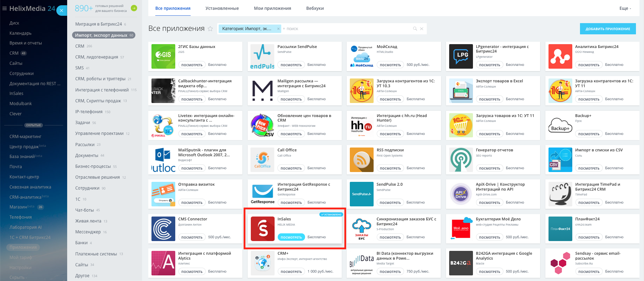Clear the search field with the X icon
Screen dimensions: 644x281
coord(422,29)
